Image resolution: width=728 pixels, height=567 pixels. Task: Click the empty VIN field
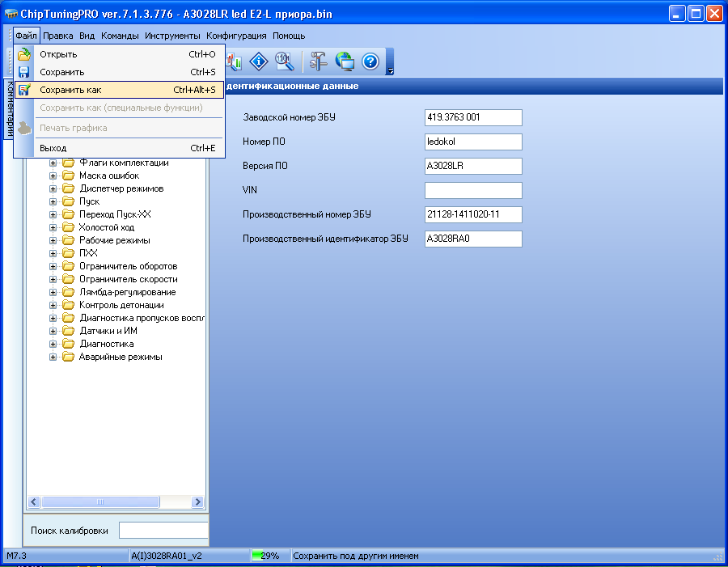473,190
